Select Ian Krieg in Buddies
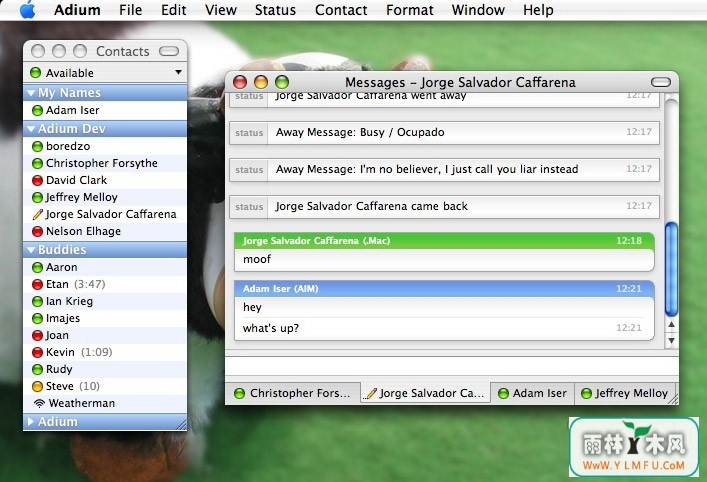This screenshot has width=707, height=482. point(69,301)
